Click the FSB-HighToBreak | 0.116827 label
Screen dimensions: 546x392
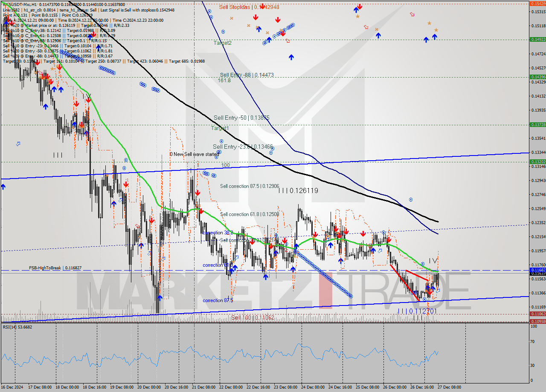click(x=55, y=268)
